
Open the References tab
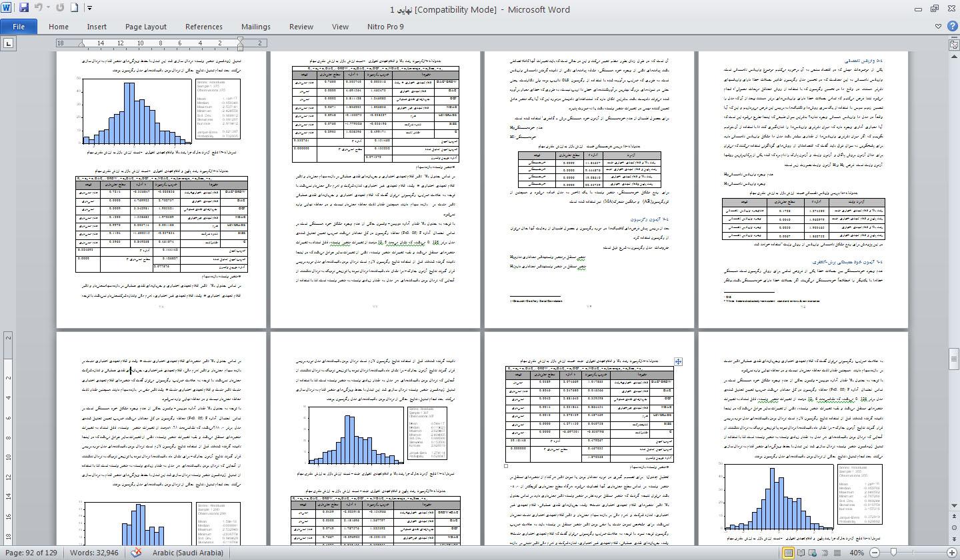(203, 27)
